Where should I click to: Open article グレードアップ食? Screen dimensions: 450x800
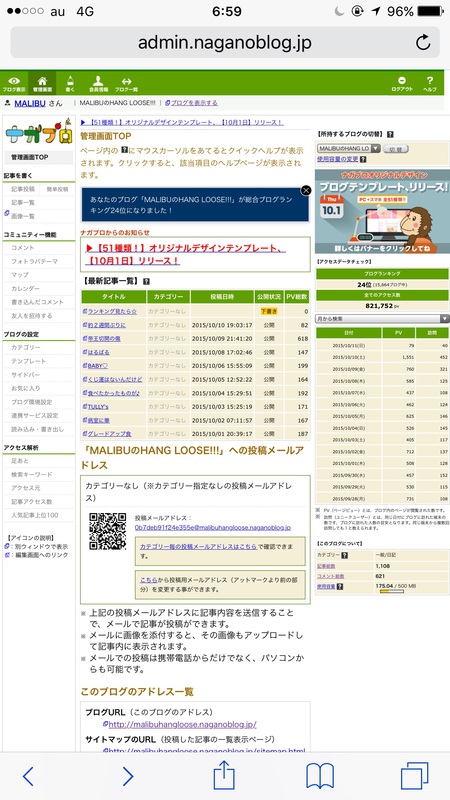coord(109,434)
